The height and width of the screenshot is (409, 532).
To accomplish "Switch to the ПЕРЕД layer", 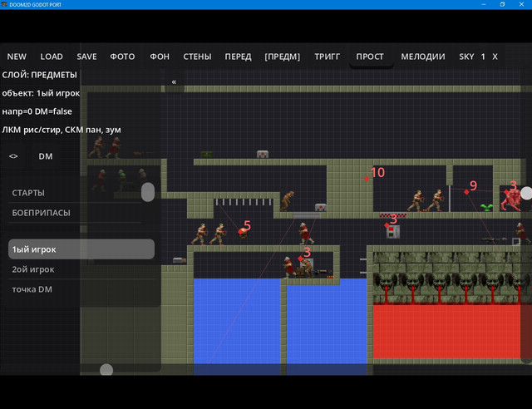I will 238,57.
